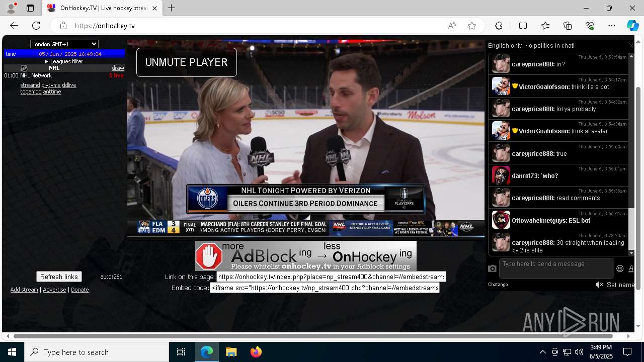The width and height of the screenshot is (644, 362).
Task: Open volume control in tray
Action: pos(579,352)
